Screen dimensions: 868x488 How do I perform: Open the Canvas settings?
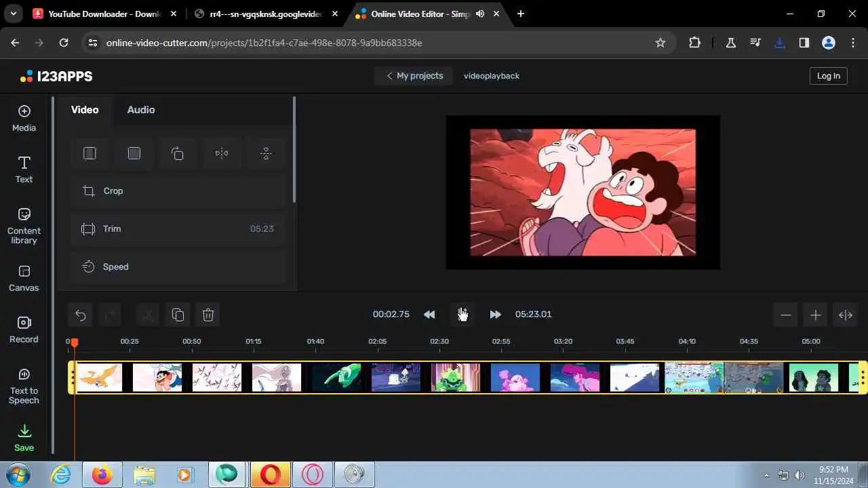[24, 279]
